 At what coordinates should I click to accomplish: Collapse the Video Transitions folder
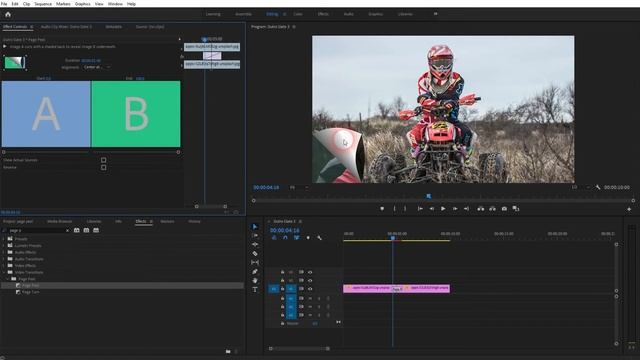[x=4, y=272]
